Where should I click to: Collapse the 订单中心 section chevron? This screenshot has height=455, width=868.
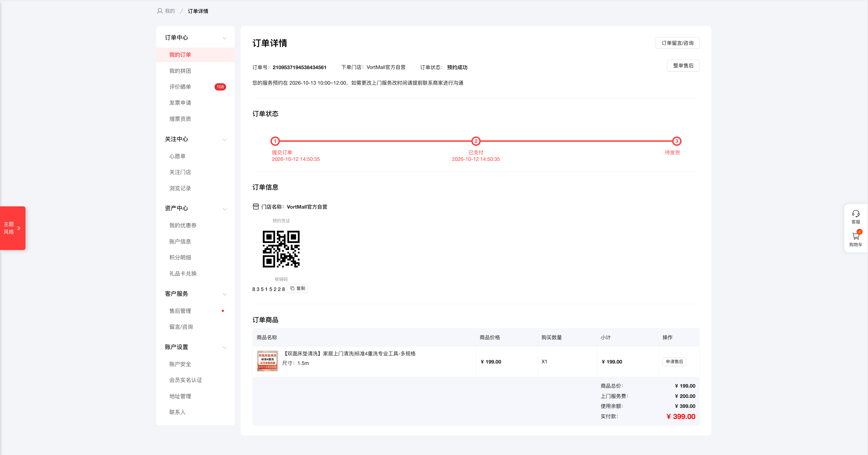pos(225,38)
